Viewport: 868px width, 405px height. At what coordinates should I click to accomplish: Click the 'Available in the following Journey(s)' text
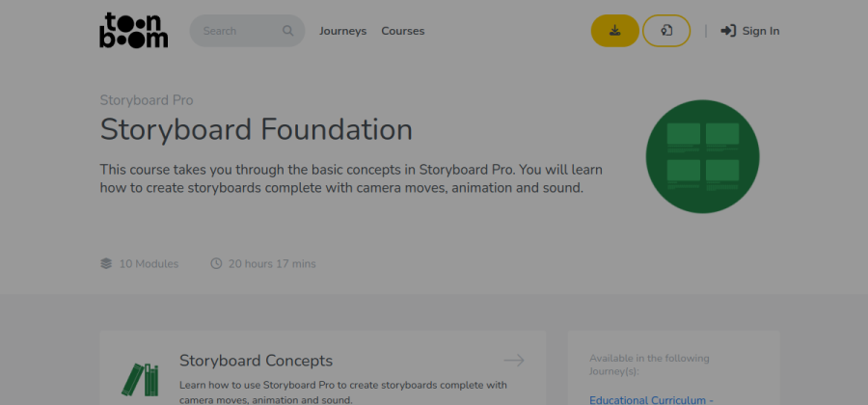(x=649, y=364)
